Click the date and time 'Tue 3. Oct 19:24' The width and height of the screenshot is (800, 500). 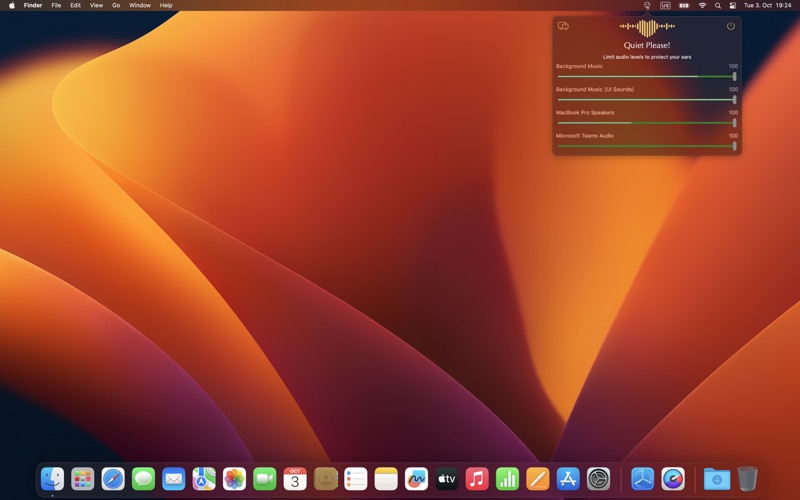(x=767, y=5)
